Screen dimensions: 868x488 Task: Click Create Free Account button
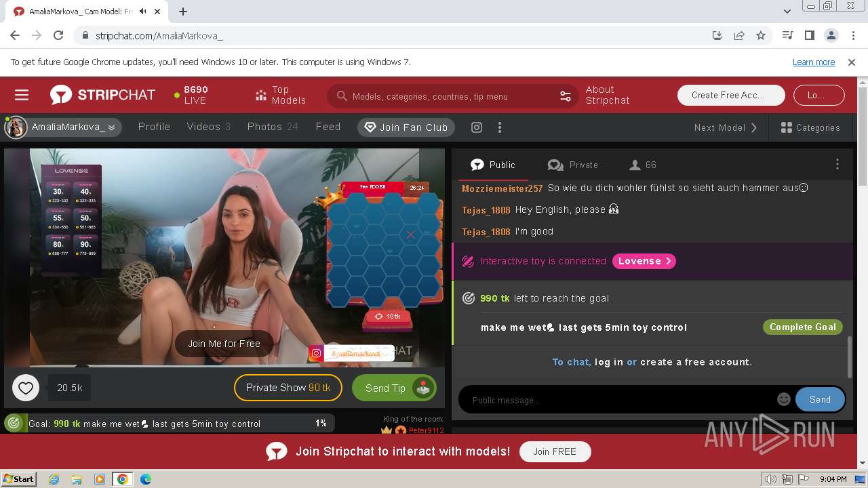(x=731, y=96)
